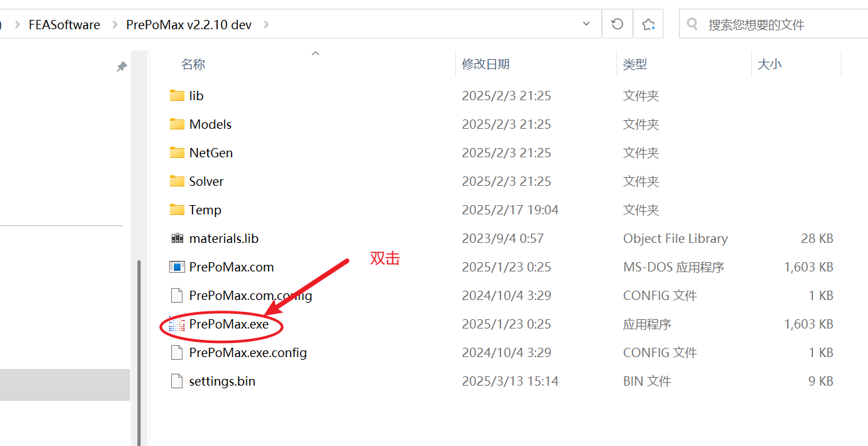Click the 1,603 KB size of PrePoMax.exe
868x446 pixels.
coord(809,324)
